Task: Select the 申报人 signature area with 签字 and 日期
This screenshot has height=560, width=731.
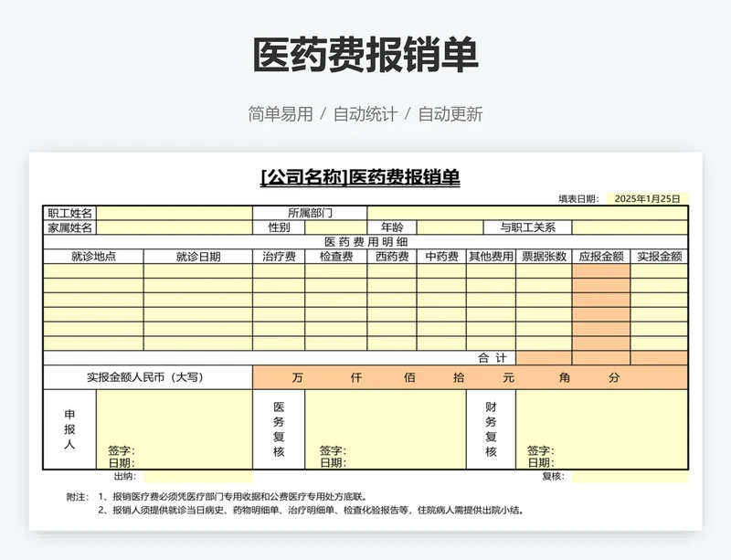Action: (x=175, y=429)
